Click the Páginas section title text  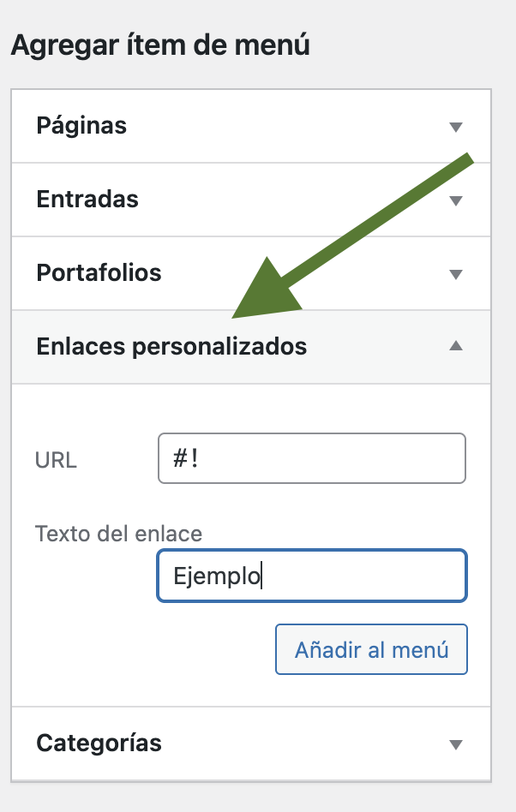pyautogui.click(x=81, y=127)
